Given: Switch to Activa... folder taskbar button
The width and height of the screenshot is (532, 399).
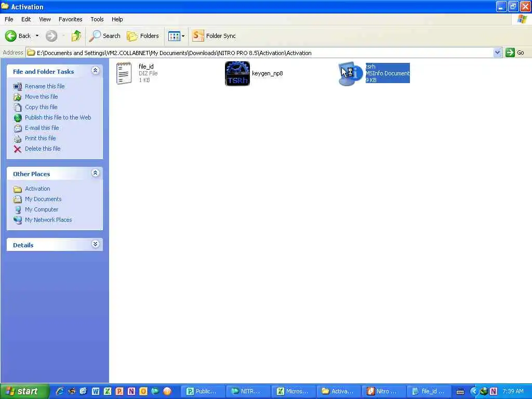Looking at the screenshot, I should point(338,391).
